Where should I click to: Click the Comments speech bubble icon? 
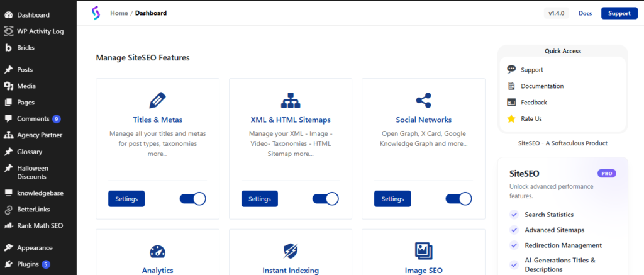8,119
